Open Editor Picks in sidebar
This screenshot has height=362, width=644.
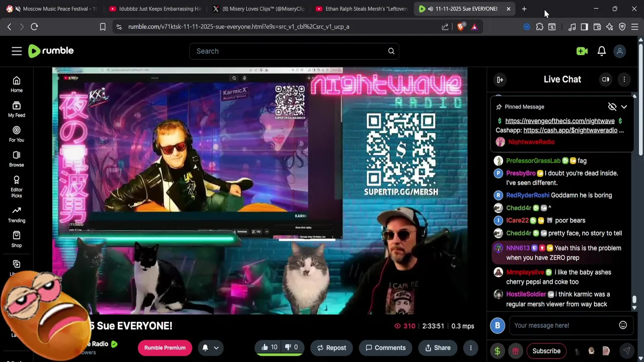17,187
